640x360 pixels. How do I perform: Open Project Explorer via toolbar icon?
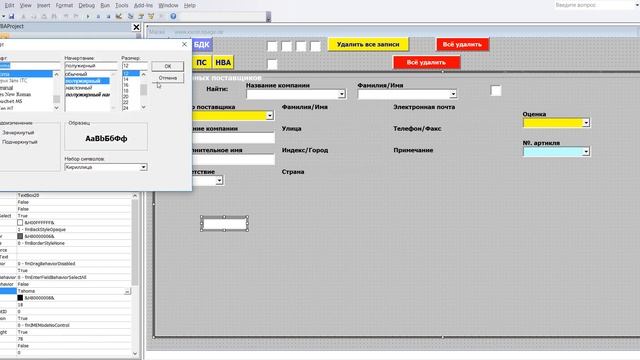(131, 16)
